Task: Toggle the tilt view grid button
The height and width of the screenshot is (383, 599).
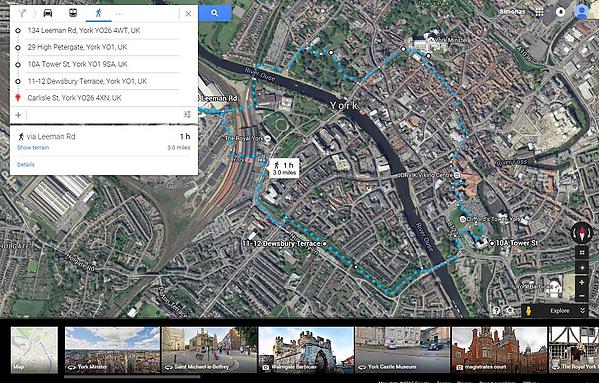Action: coord(582,252)
